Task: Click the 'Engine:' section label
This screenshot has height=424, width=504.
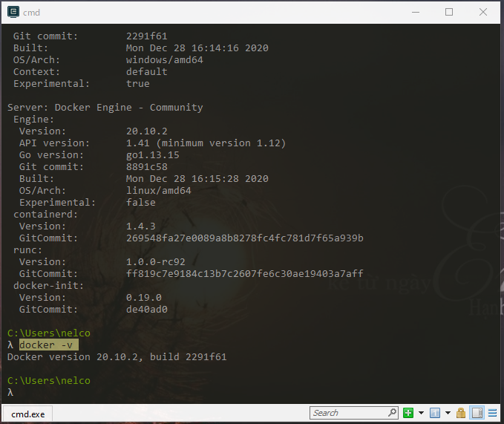Action: point(33,120)
